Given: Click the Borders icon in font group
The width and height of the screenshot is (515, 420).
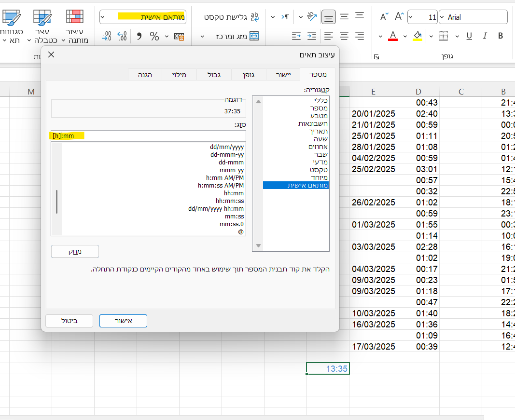Looking at the screenshot, I should pos(443,36).
